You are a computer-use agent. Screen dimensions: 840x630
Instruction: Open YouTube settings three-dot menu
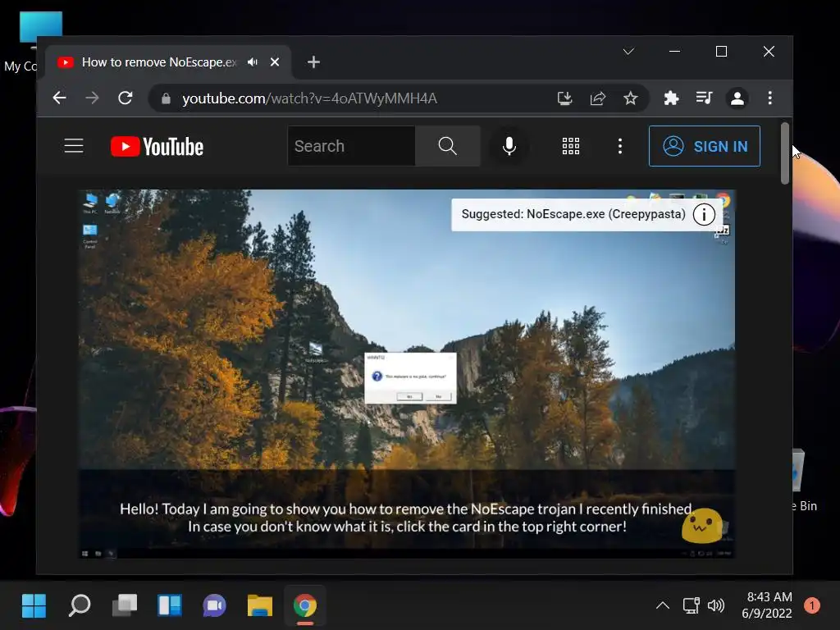[620, 146]
